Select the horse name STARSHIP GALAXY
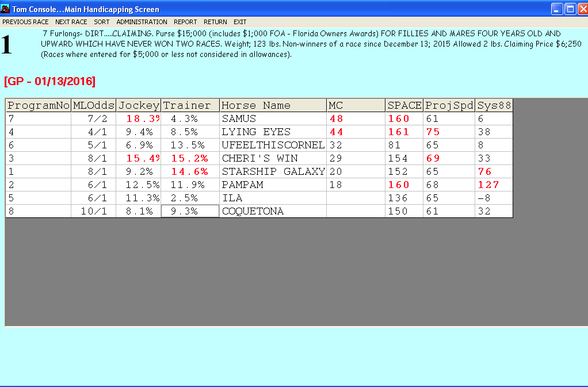 click(273, 171)
